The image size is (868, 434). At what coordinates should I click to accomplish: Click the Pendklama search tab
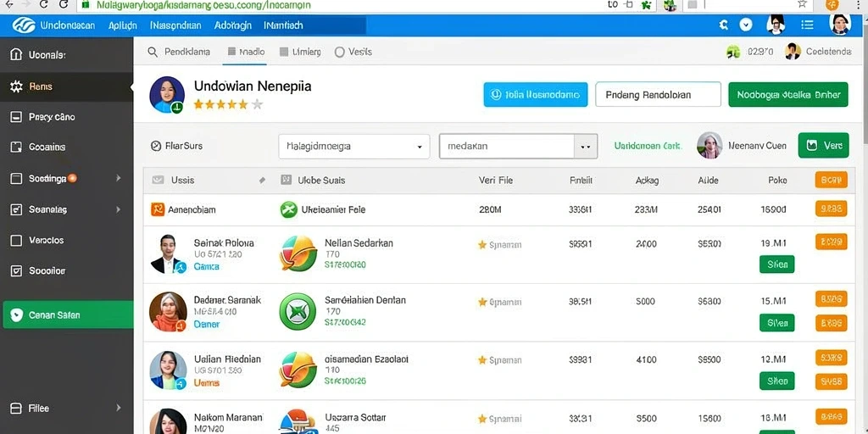(x=179, y=52)
